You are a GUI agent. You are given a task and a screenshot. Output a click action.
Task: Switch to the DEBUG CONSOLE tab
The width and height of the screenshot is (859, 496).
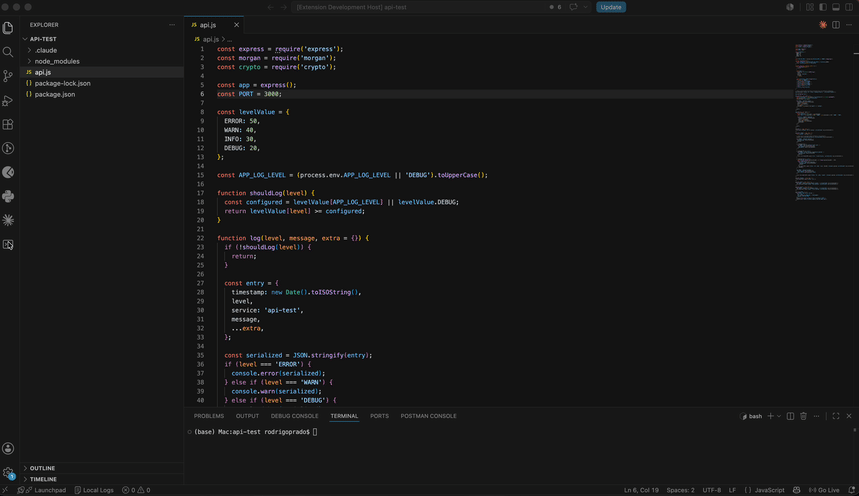(x=294, y=416)
